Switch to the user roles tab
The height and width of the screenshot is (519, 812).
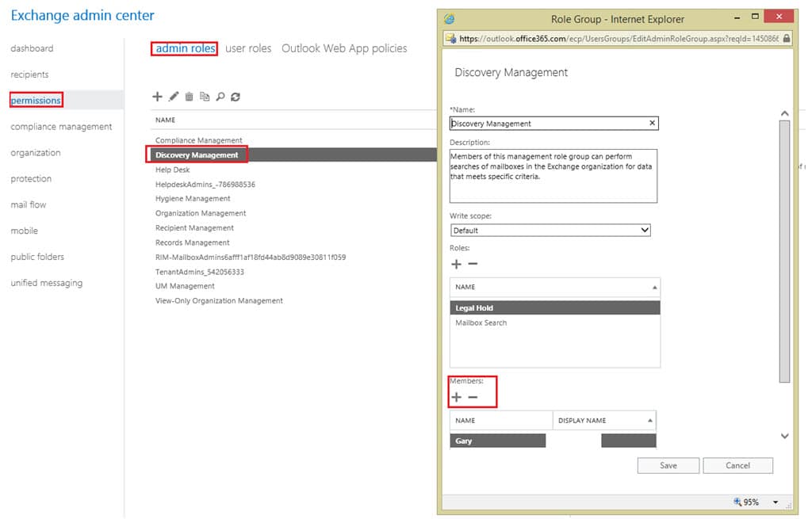[x=248, y=48]
